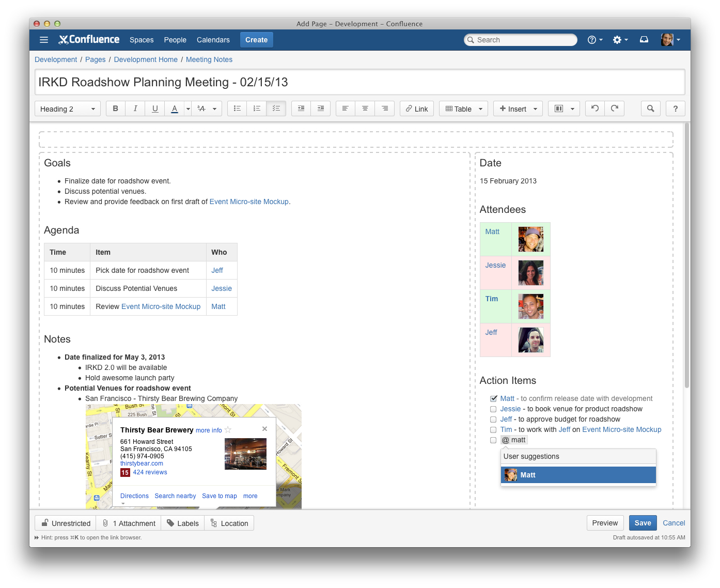
Task: Preview the page
Action: [605, 523]
